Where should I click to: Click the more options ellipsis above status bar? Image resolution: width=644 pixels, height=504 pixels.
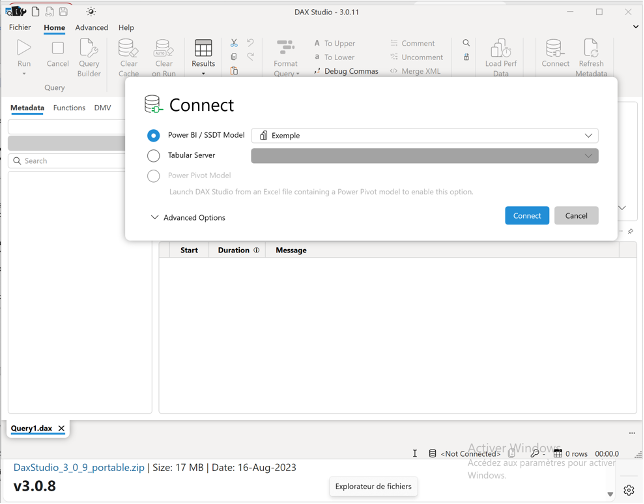[632, 433]
